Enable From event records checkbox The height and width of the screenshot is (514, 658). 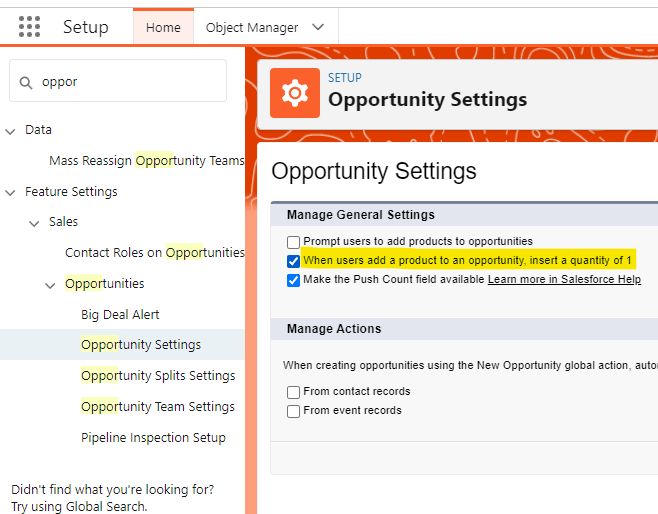click(293, 411)
